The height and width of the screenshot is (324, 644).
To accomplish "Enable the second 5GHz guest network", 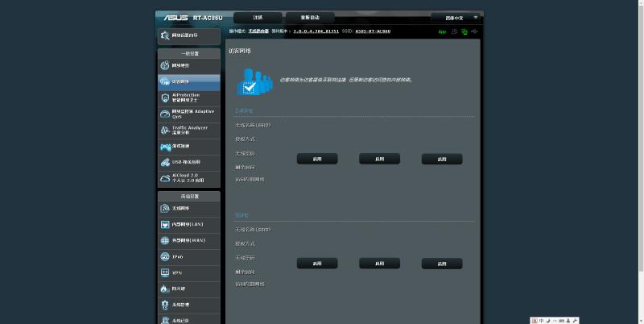I will coord(379,263).
